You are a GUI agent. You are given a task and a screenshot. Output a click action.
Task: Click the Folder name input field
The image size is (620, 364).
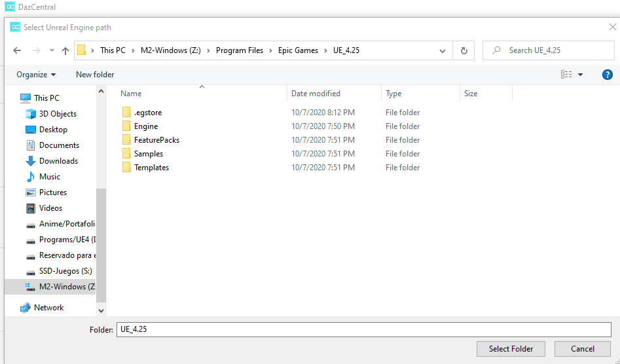(363, 329)
